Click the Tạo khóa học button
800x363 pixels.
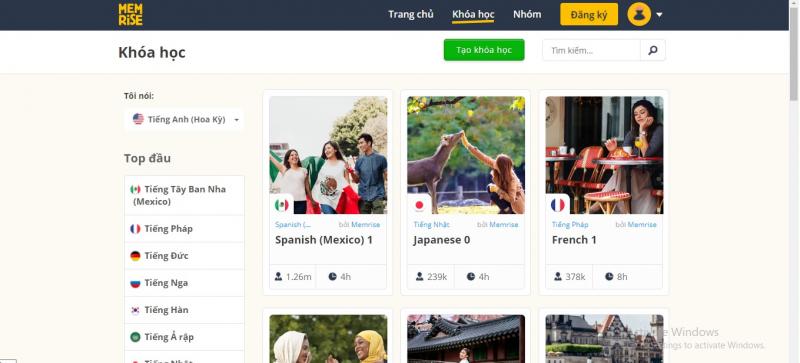[484, 50]
